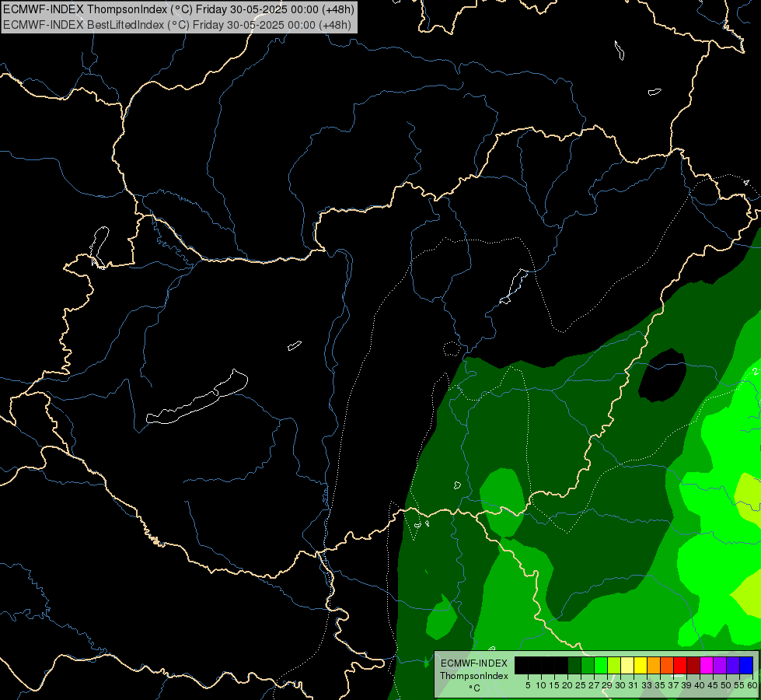
Task: Click the magenta 40–45 legend swatch
Action: point(707,665)
